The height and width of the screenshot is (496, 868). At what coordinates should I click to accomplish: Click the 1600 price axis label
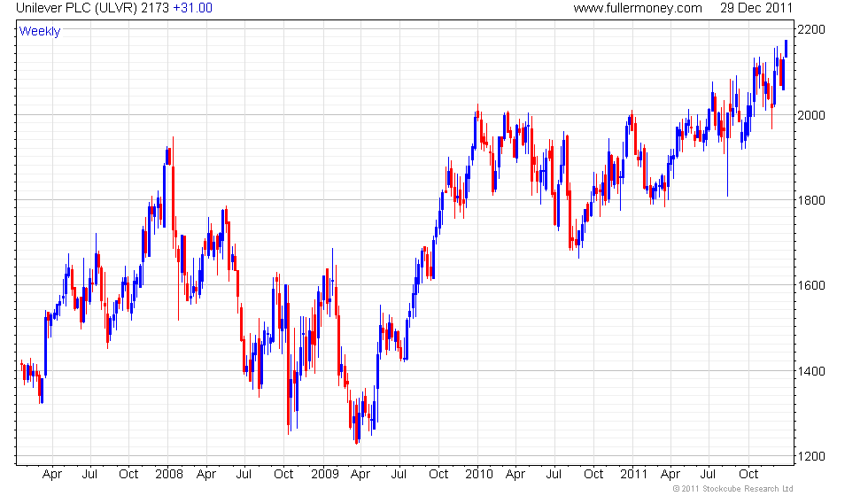coord(811,285)
